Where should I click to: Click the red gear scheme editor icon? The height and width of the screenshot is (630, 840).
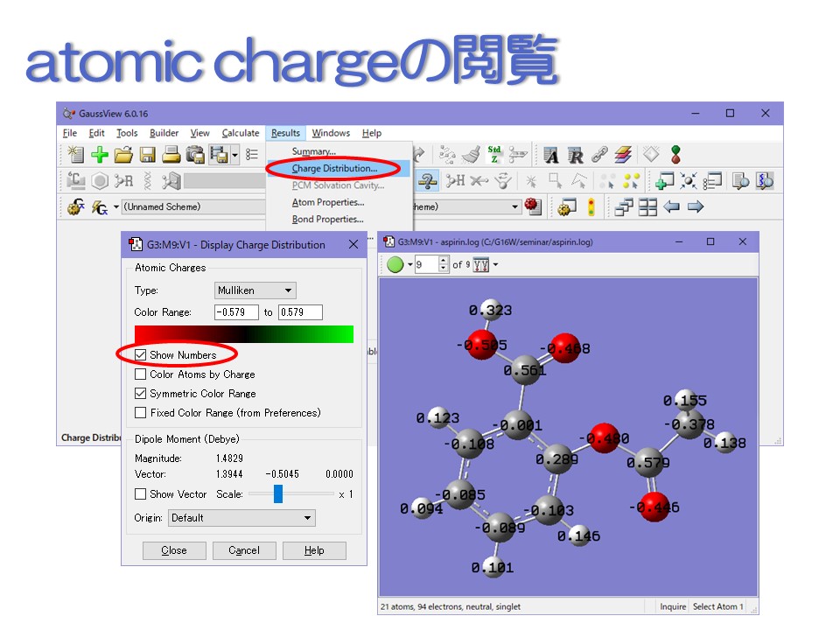point(533,206)
